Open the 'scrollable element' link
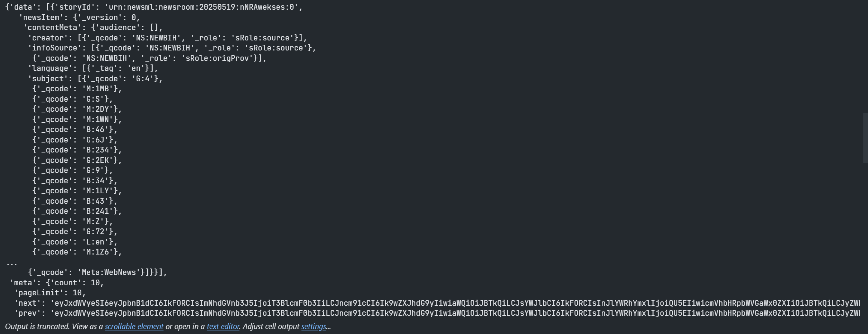This screenshot has height=334, width=868. pyautogui.click(x=134, y=326)
